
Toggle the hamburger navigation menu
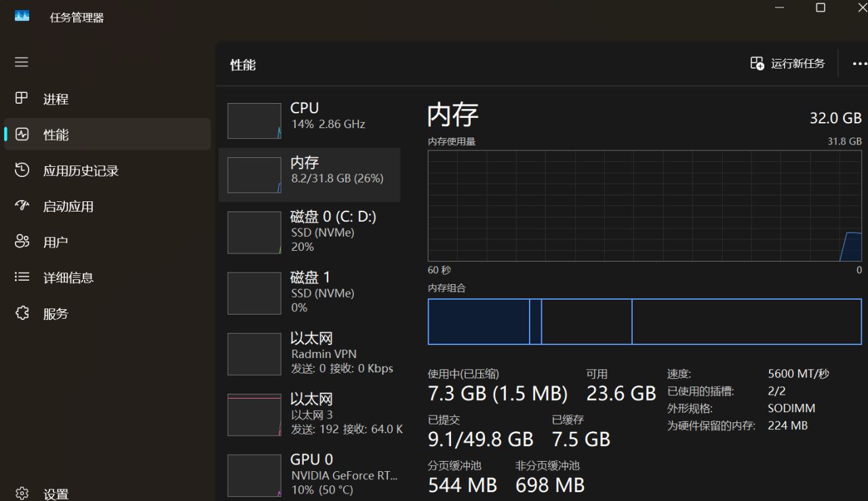22,62
